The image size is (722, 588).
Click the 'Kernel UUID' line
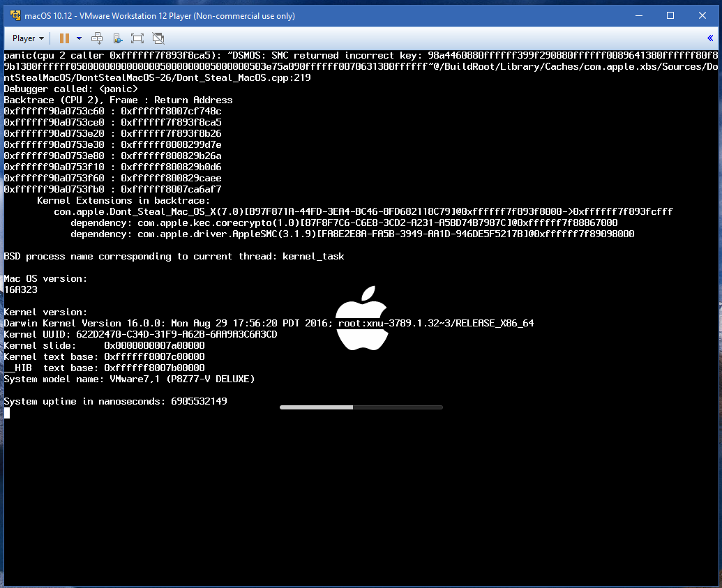140,334
